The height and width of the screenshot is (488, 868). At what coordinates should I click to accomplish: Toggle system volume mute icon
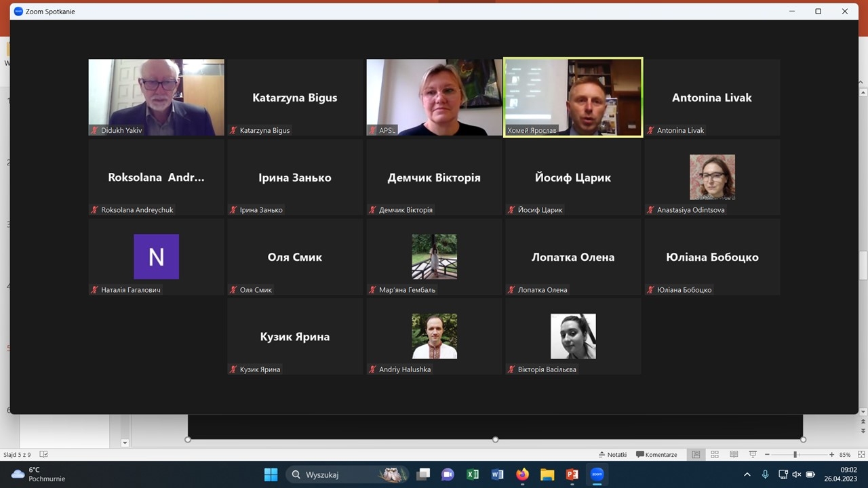[797, 474]
